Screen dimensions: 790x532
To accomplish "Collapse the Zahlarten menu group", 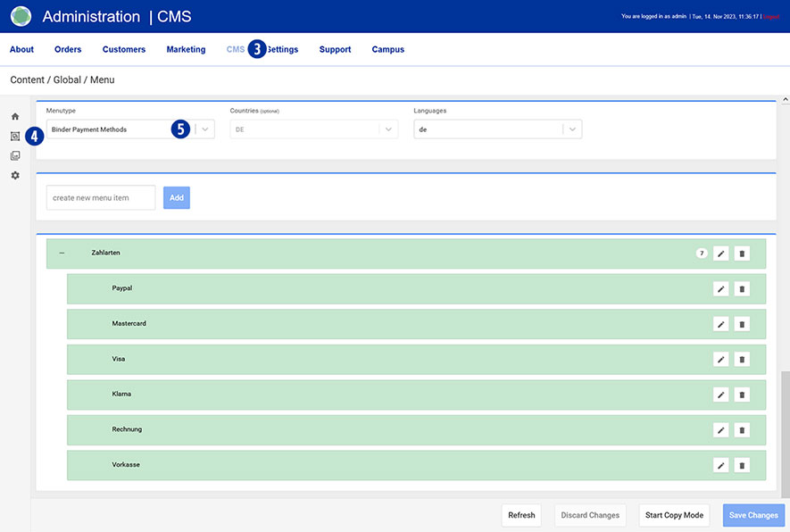I will coord(62,254).
